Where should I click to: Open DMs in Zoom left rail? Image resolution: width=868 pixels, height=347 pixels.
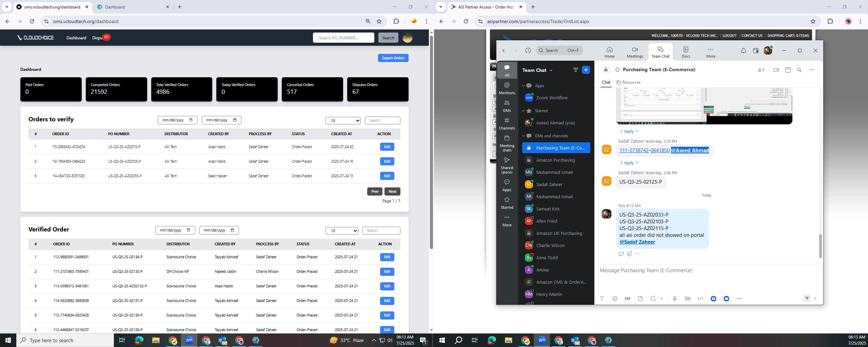pyautogui.click(x=507, y=106)
